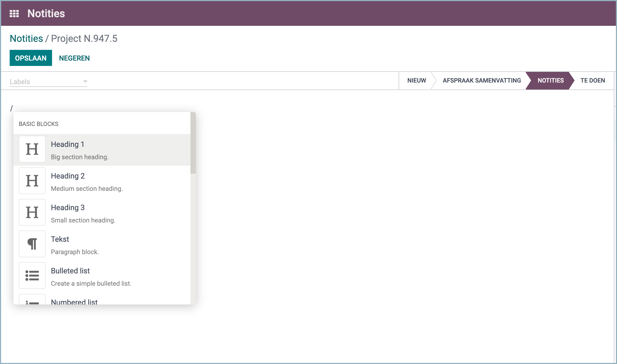
Task: Open the apps grid menu icon
Action: point(14,13)
